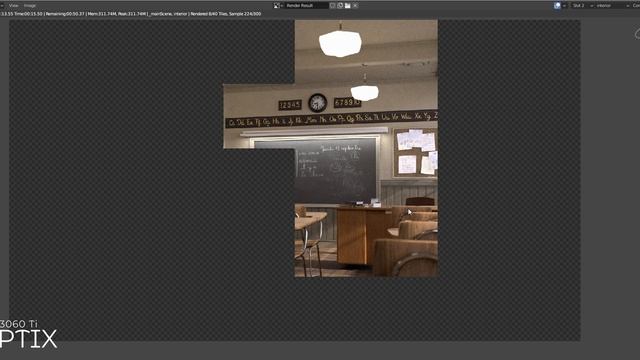
Task: Open the display channels icon dropdown
Action: 560,6
